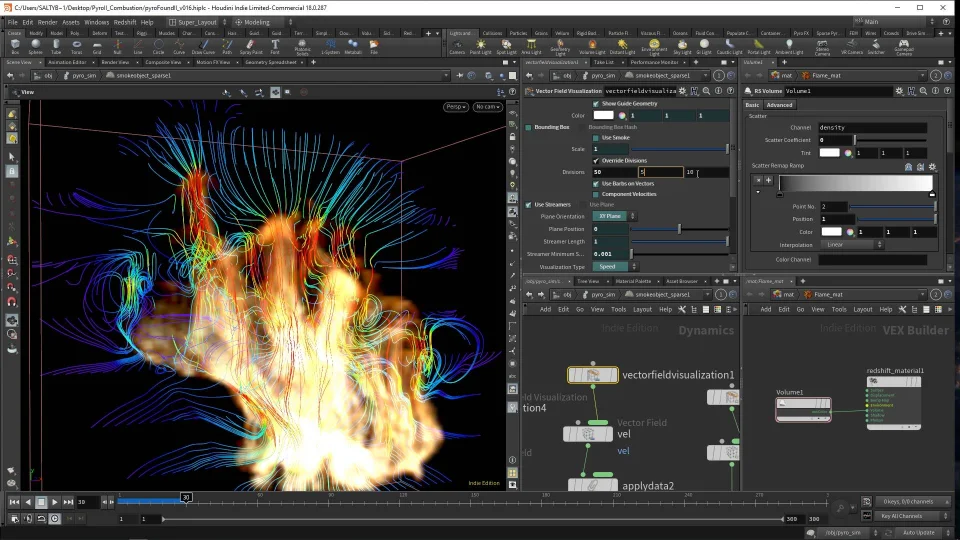This screenshot has height=540, width=960.
Task: Open the Render menu
Action: click(47, 21)
